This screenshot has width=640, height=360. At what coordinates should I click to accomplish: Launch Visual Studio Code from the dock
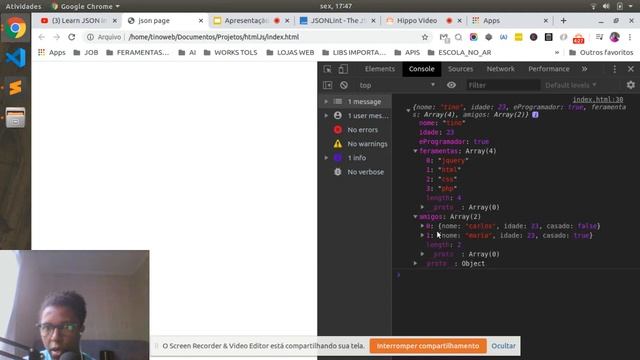coord(16,58)
